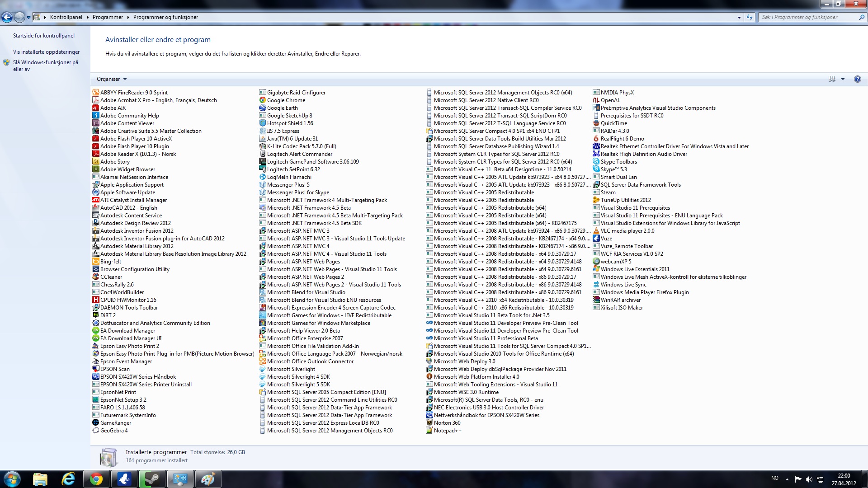Click the Windows Start orb
868x488 pixels.
[x=12, y=479]
